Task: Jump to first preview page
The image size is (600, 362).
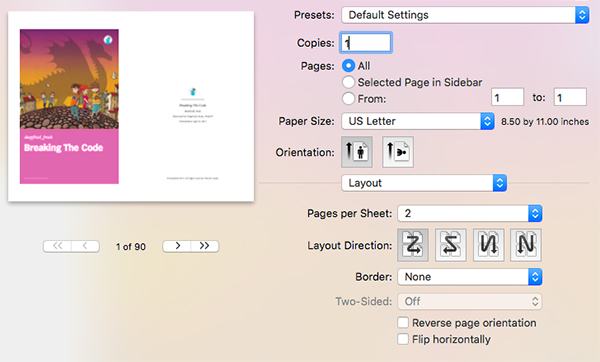Action: 57,246
